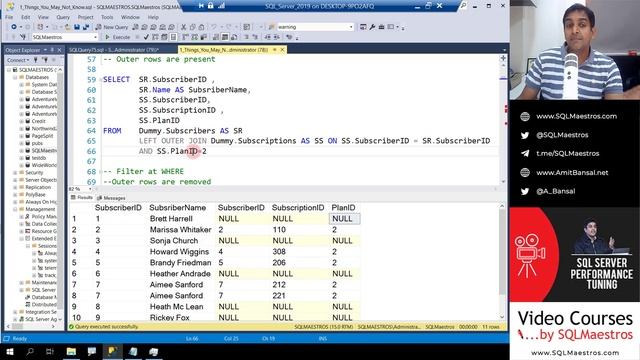Execute the current query

[118, 37]
